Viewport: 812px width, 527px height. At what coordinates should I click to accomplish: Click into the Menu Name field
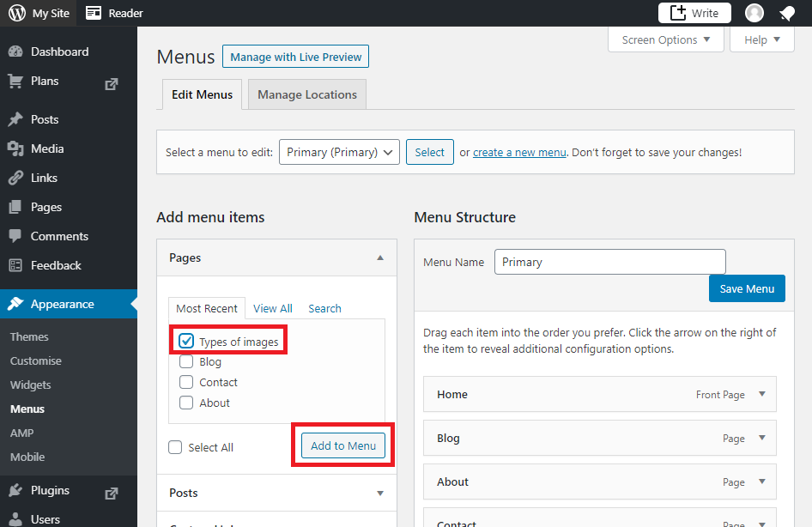610,262
